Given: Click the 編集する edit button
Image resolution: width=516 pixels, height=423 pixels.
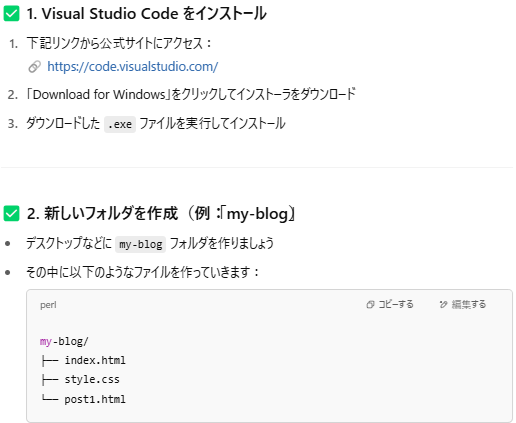Looking at the screenshot, I should (x=463, y=304).
